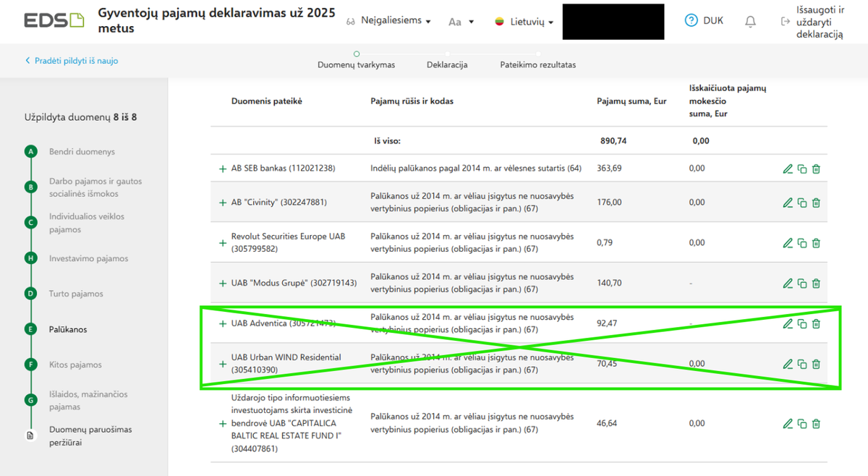Expand the AB SEB bankas row
Image resolution: width=868 pixels, height=476 pixels.
(222, 169)
